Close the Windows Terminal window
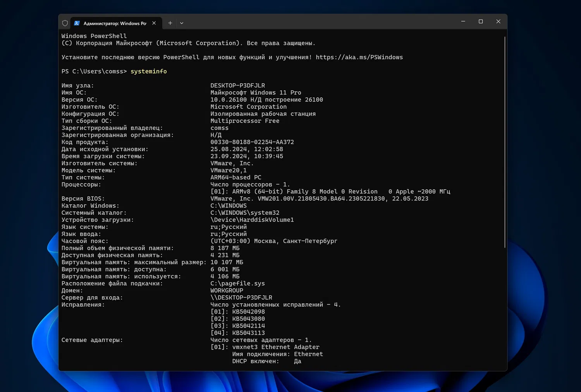Viewport: 581px width, 392px height. pyautogui.click(x=498, y=22)
